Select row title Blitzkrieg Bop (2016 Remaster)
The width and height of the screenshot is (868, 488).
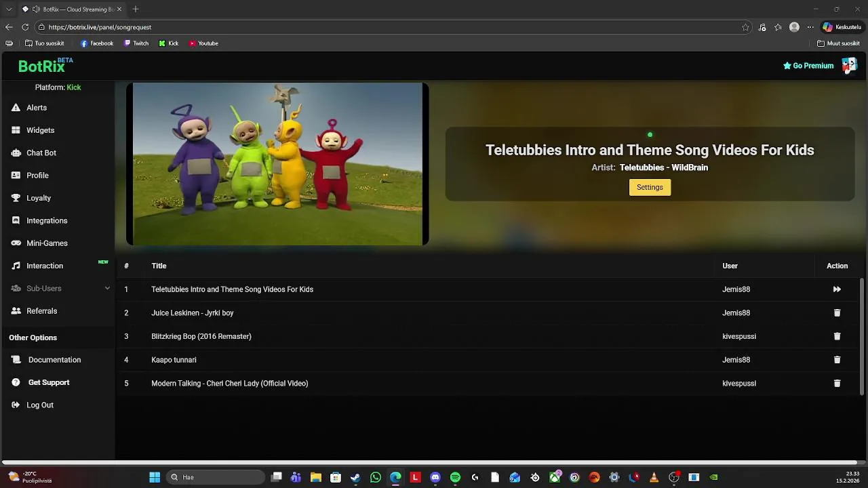(201, 336)
